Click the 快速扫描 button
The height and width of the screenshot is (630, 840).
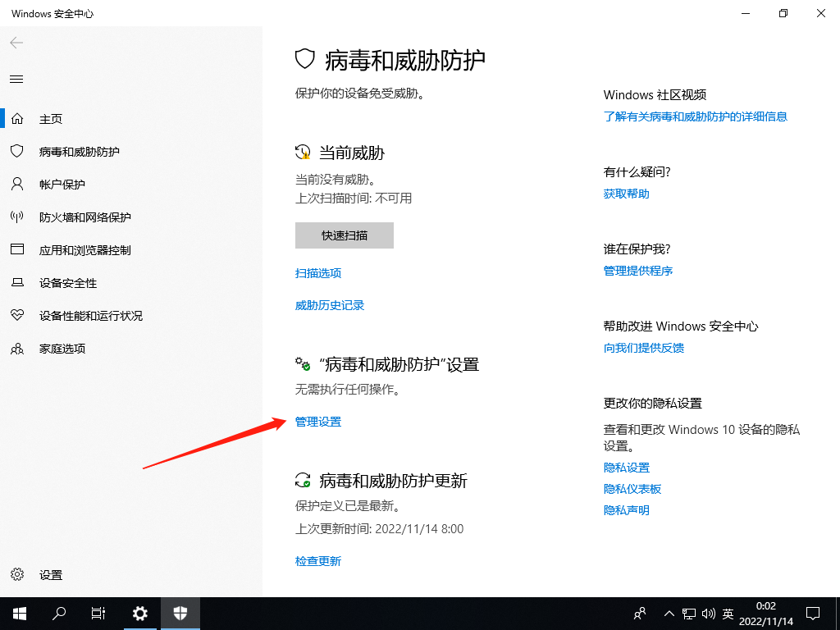tap(345, 235)
